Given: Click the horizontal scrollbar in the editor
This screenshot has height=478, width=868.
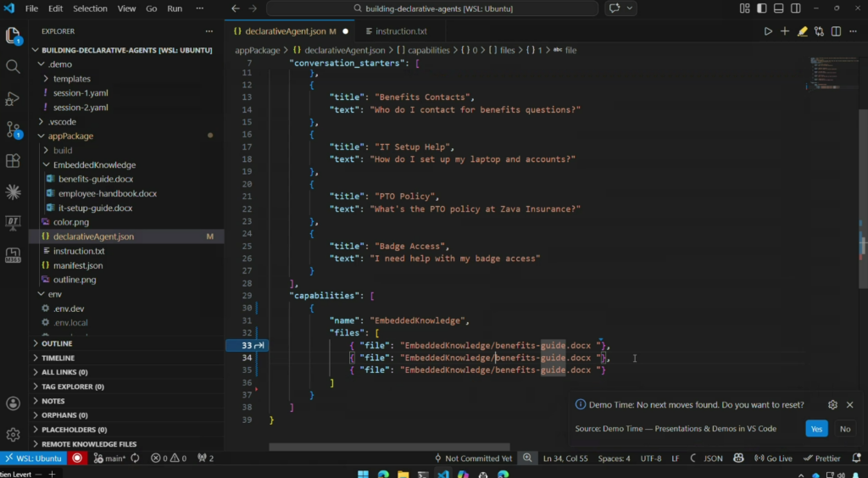Looking at the screenshot, I should (x=390, y=447).
